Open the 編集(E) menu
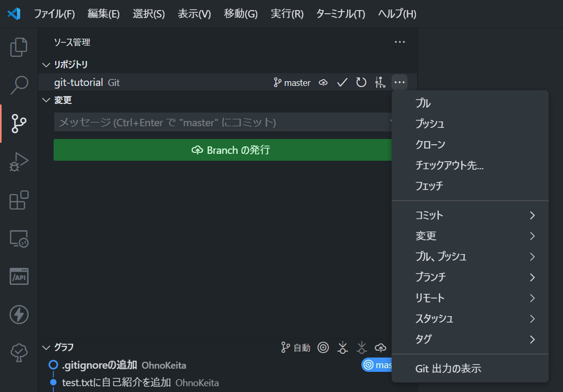Screen dimensions: 563x392 click(x=103, y=14)
